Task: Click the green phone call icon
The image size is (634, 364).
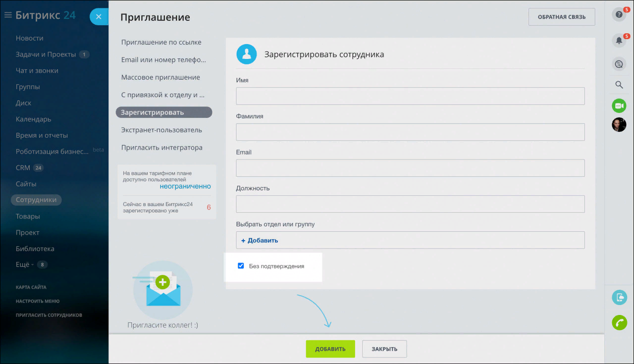Action: [619, 322]
